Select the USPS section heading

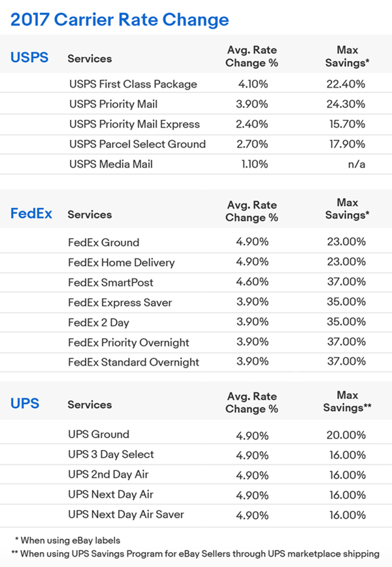[29, 58]
